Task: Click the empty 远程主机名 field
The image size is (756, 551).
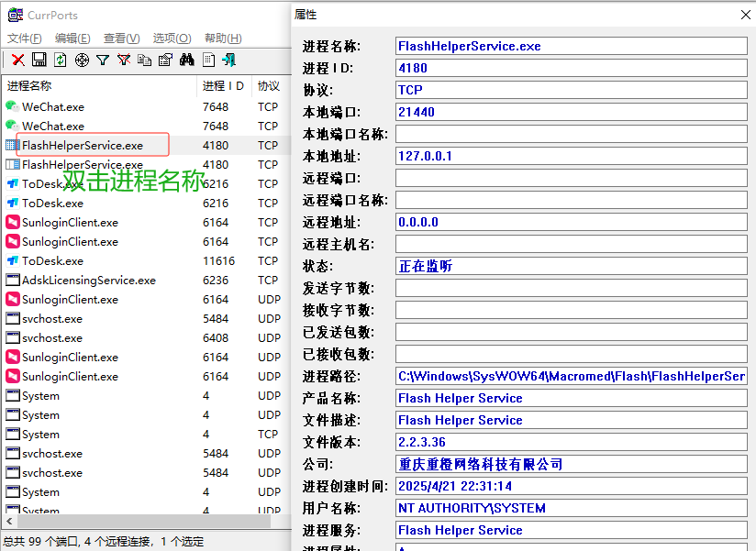Action: (x=572, y=244)
